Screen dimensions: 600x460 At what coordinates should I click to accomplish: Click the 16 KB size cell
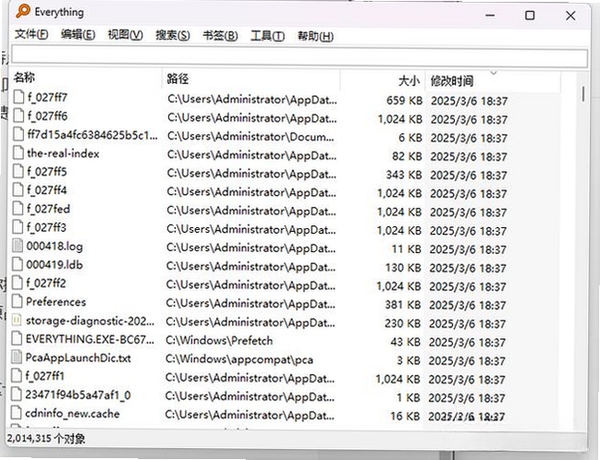coord(405,416)
